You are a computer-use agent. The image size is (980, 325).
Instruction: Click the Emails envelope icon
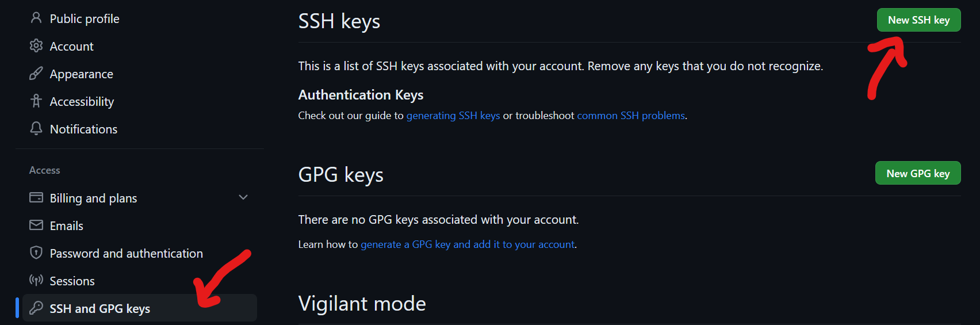(x=36, y=225)
